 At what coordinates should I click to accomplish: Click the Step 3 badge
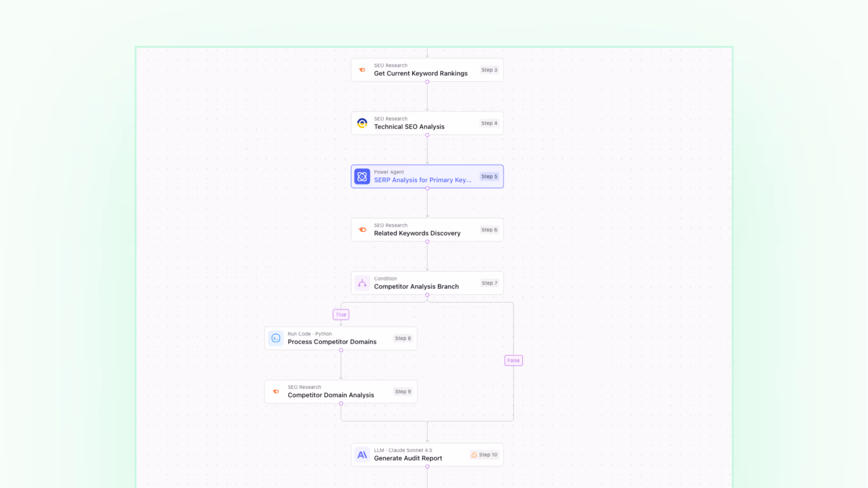[489, 70]
